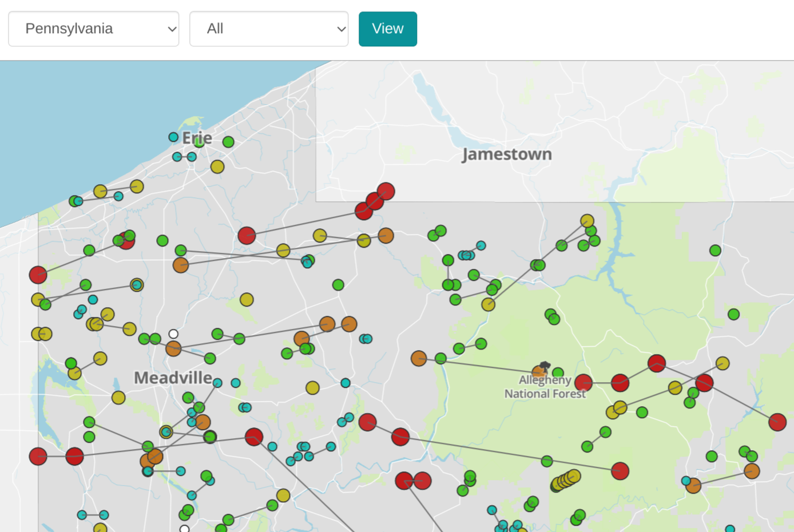The image size is (794, 532).
Task: Expand the All filter dropdown
Action: click(x=268, y=29)
